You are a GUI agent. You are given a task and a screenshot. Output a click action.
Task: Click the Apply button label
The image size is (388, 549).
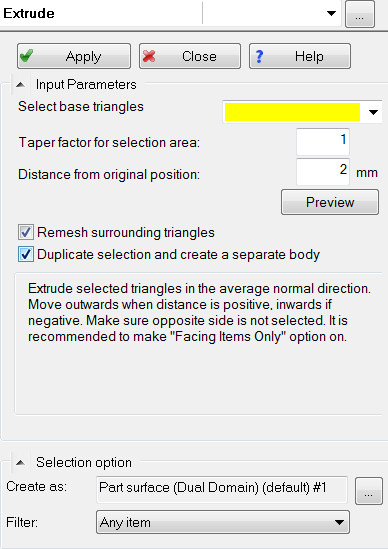(x=83, y=56)
